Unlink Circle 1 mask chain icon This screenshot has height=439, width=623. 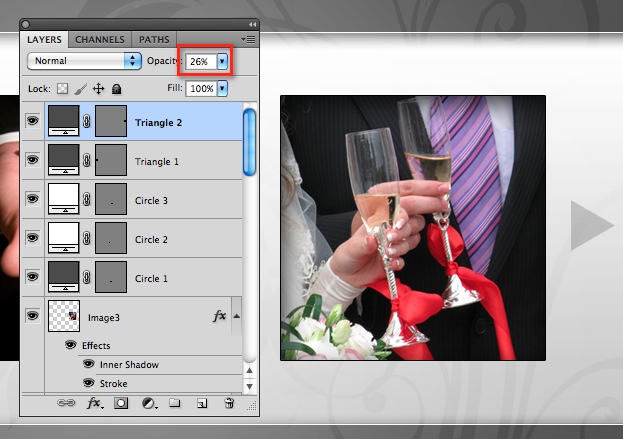click(87, 277)
